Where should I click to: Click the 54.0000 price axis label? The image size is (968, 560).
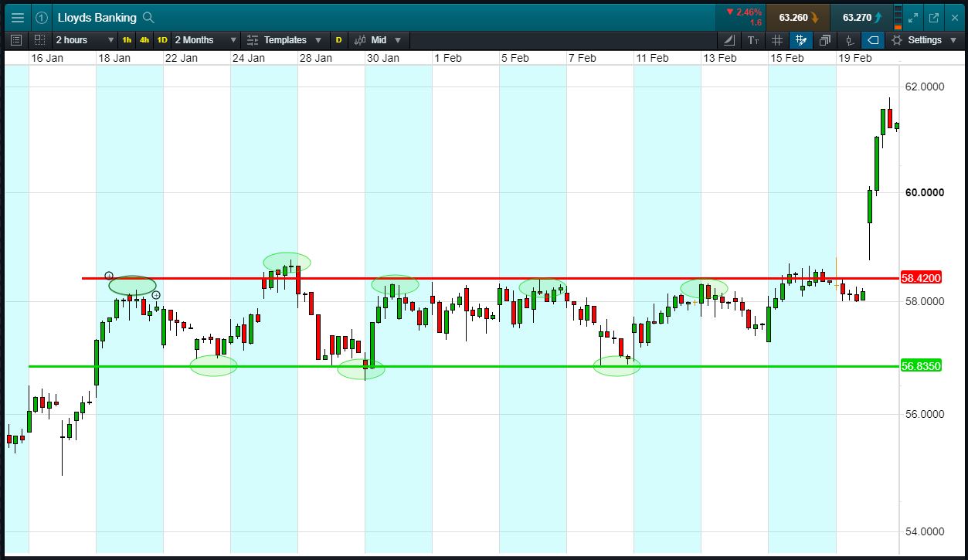pyautogui.click(x=925, y=532)
